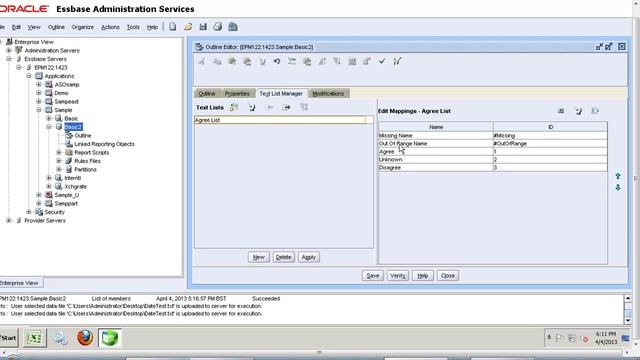
Task: Expand the Partitions node
Action: [59, 169]
